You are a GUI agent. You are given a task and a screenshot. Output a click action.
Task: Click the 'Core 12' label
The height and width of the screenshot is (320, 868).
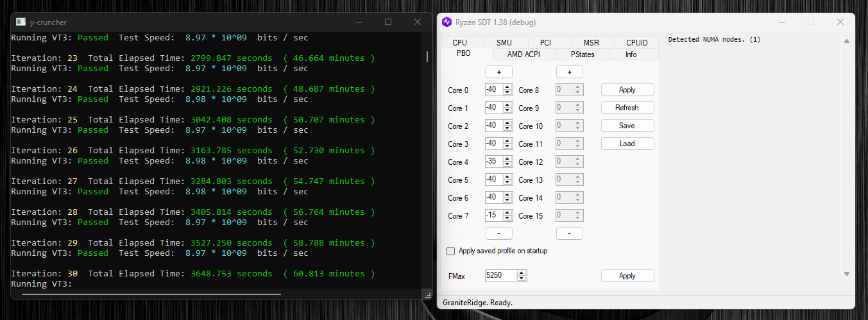(531, 162)
